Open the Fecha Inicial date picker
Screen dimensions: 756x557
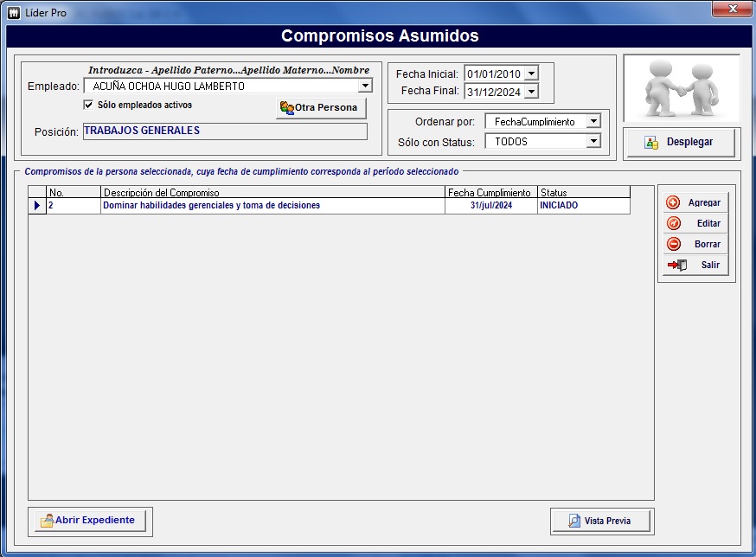coord(531,74)
